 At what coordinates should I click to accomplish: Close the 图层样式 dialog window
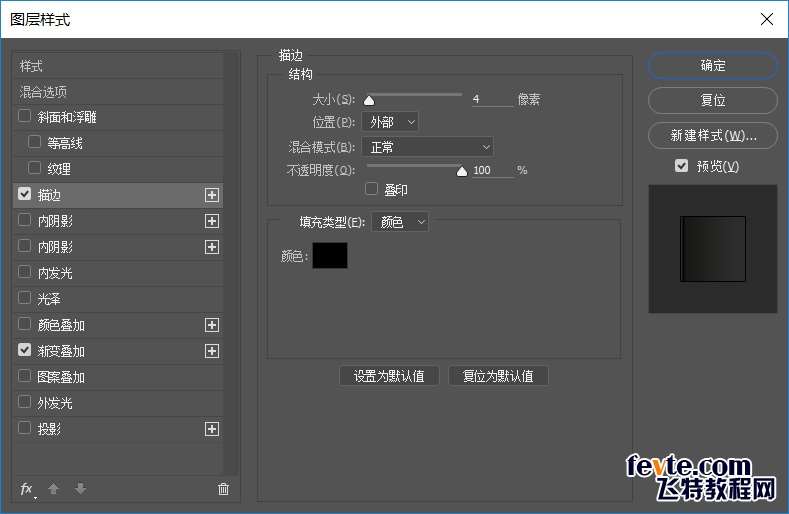pos(767,19)
